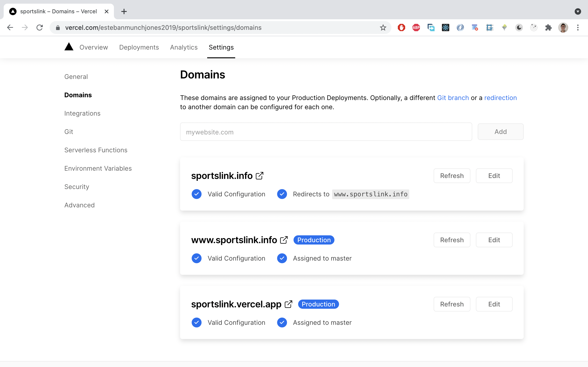The image size is (588, 367).
Task: Open sportslink.info in a new tab via external link icon
Action: coord(259,175)
